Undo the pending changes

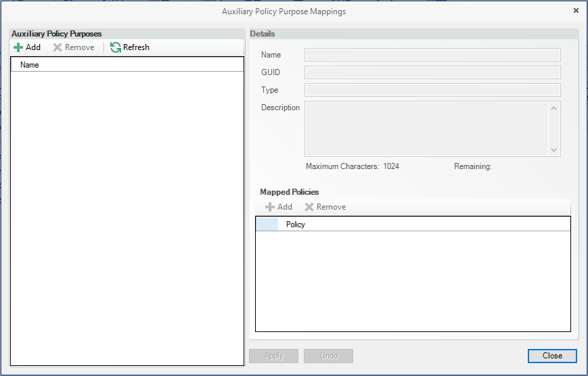tap(328, 356)
